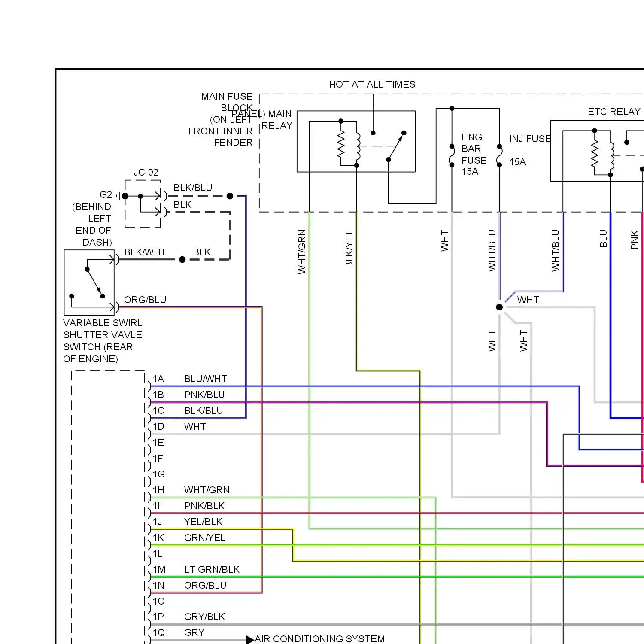Select pin label "1L"
Image resolution: width=644 pixels, height=644 pixels.
point(158,553)
